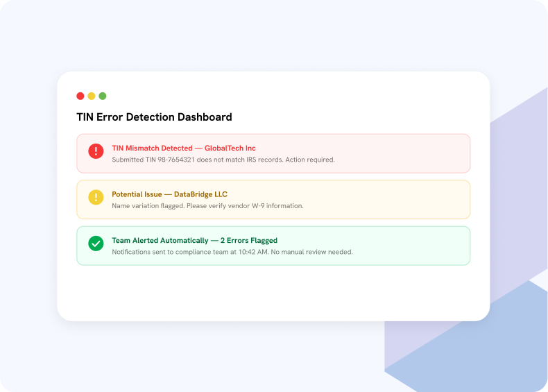Open the Potential Issue DataBridge LLC title
This screenshot has width=548, height=392.
169,194
